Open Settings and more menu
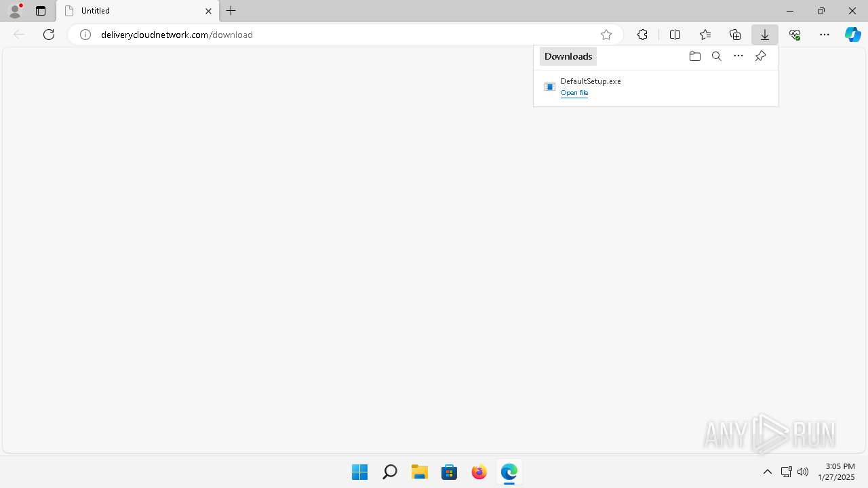Image resolution: width=868 pixels, height=488 pixels. pos(825,35)
